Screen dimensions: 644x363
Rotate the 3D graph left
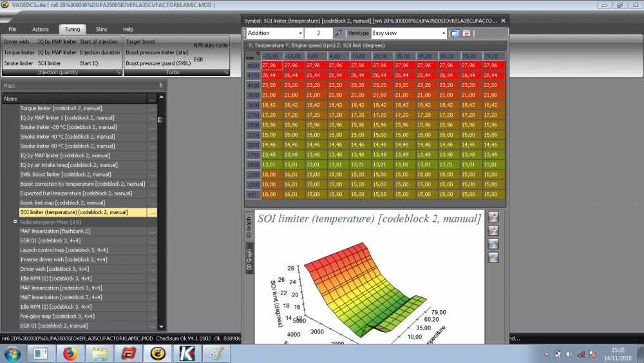[493, 244]
